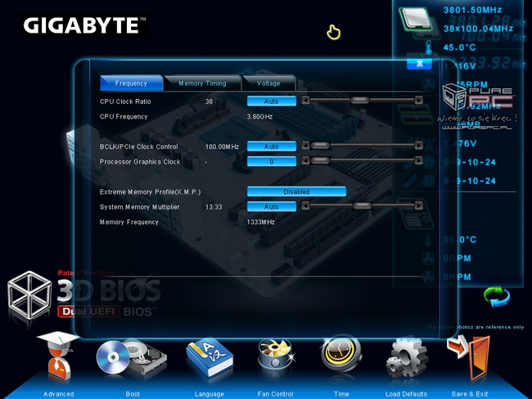Switch to the Memory Timing tab
This screenshot has width=532, height=399.
point(202,83)
